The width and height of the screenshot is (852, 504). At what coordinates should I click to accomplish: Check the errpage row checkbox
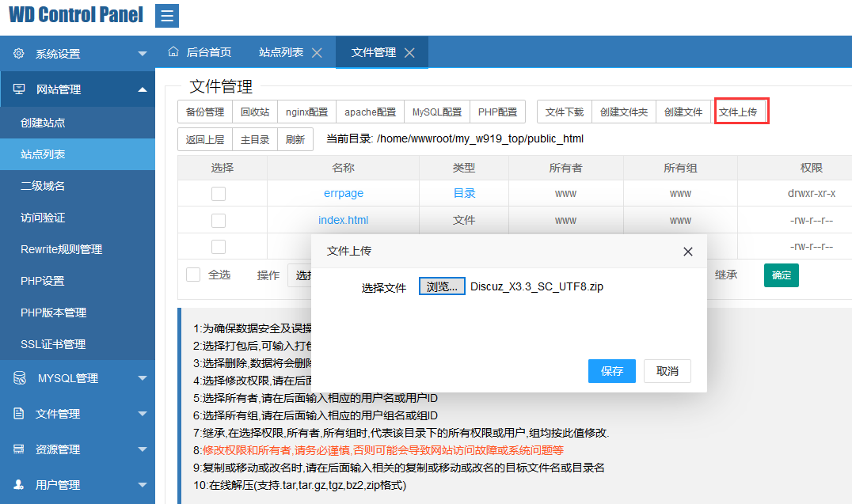[x=219, y=194]
